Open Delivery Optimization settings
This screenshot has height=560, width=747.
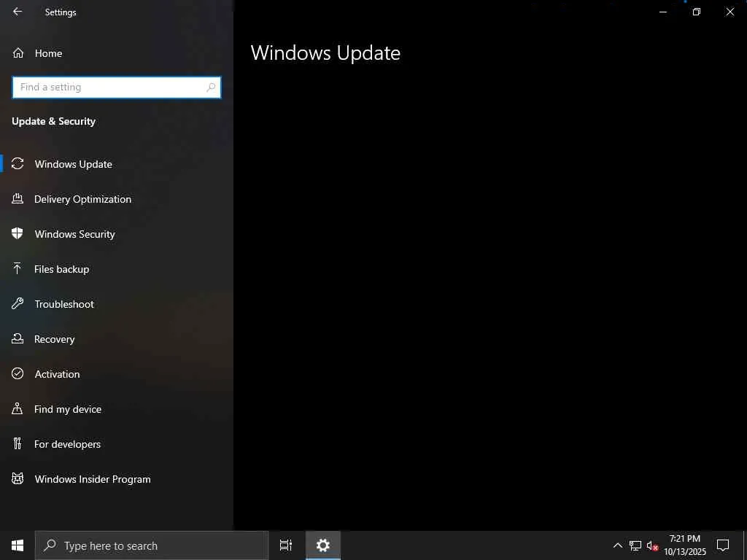point(117,199)
